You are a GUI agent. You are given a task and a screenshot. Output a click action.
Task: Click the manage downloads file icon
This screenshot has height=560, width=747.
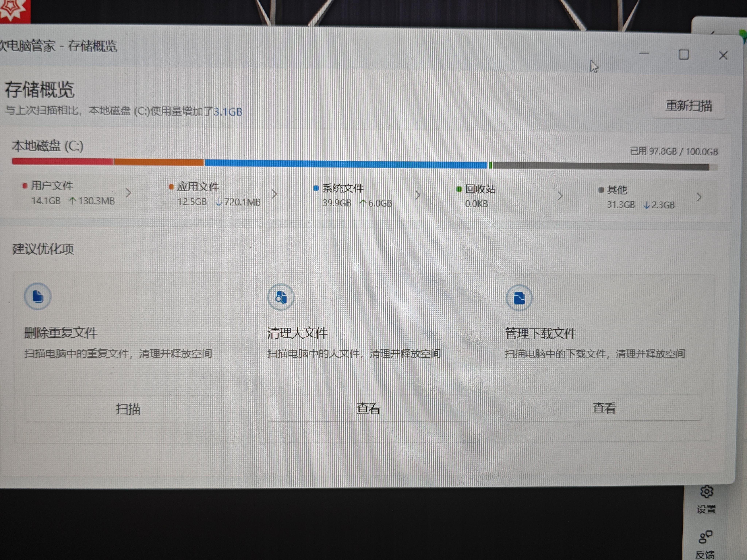pyautogui.click(x=519, y=298)
